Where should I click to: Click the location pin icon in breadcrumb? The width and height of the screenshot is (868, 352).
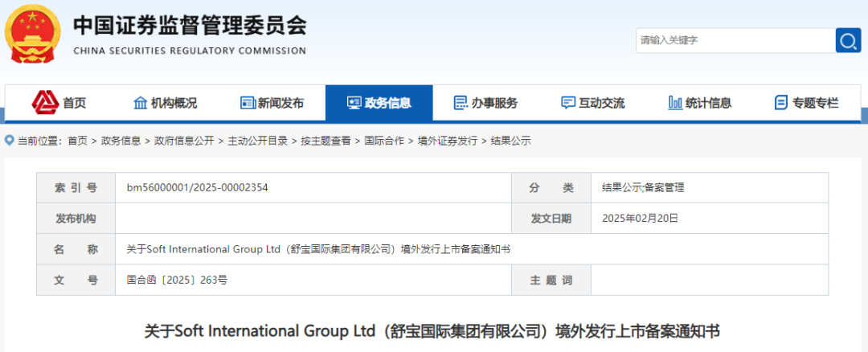(10, 141)
